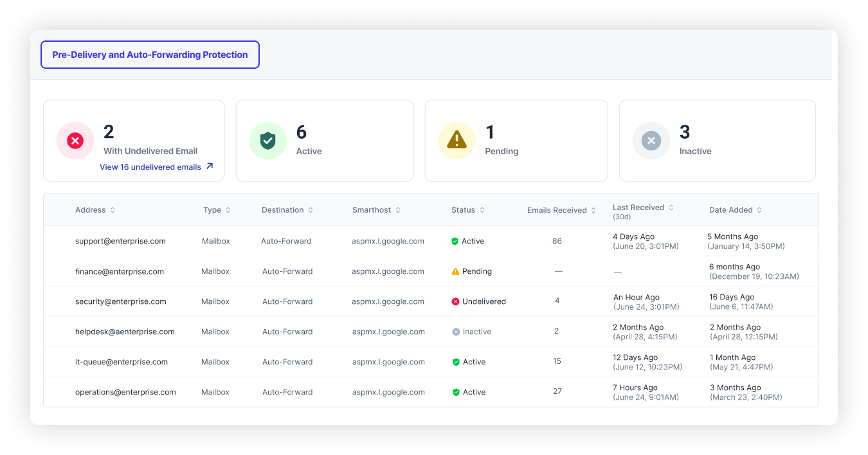Select finance@enterprise.com address

120,271
